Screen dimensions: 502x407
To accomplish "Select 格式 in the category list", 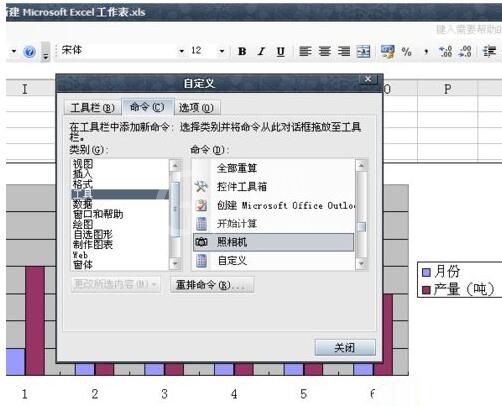I will (x=82, y=184).
